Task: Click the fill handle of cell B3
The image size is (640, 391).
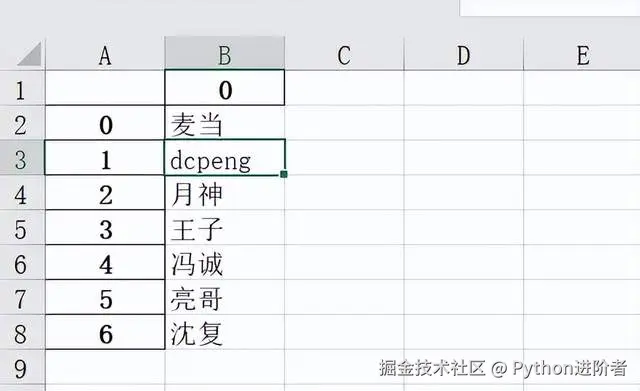Action: 284,174
